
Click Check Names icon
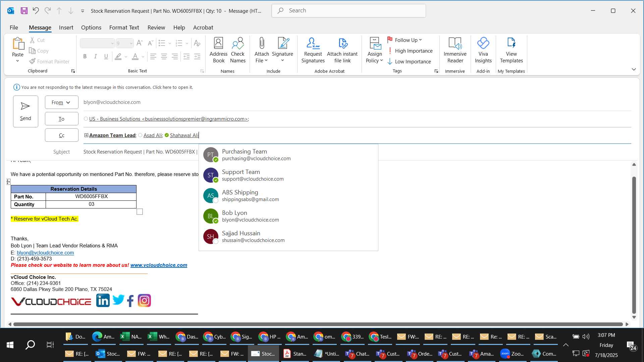click(x=238, y=50)
